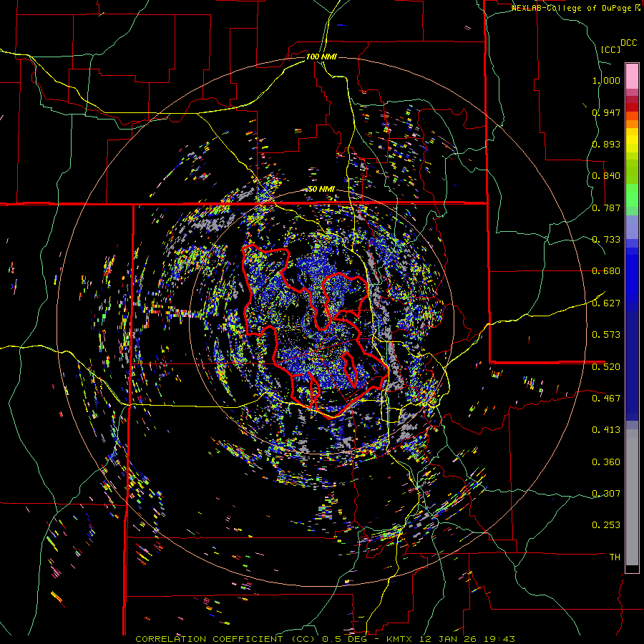Click the gray segment of the color bar
644x644 pixels.
click(632, 497)
